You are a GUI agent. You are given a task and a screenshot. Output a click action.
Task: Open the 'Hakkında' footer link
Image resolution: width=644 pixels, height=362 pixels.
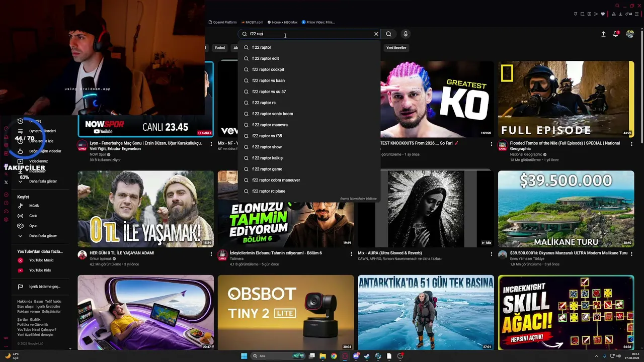click(25, 302)
